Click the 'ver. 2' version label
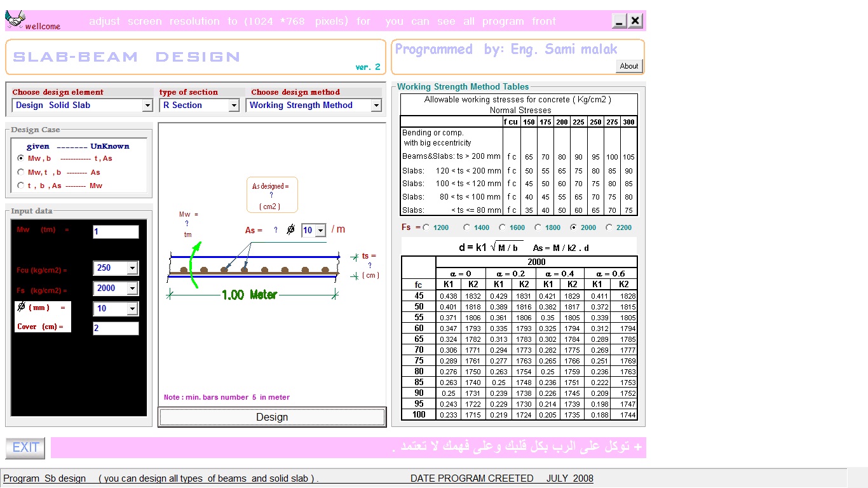The height and width of the screenshot is (488, 868). pos(368,67)
